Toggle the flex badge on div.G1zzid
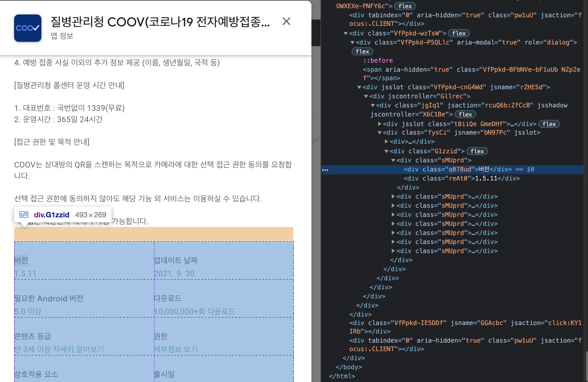The width and height of the screenshot is (588, 382). [477, 151]
